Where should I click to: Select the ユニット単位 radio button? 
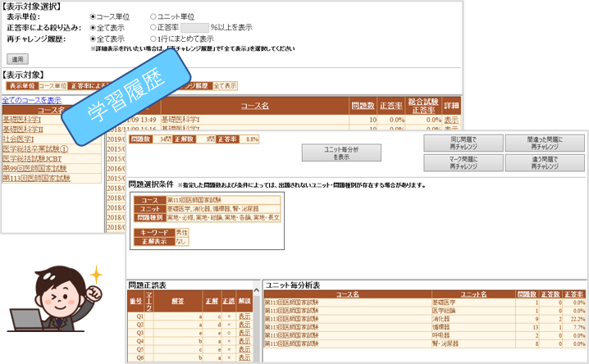pos(153,16)
